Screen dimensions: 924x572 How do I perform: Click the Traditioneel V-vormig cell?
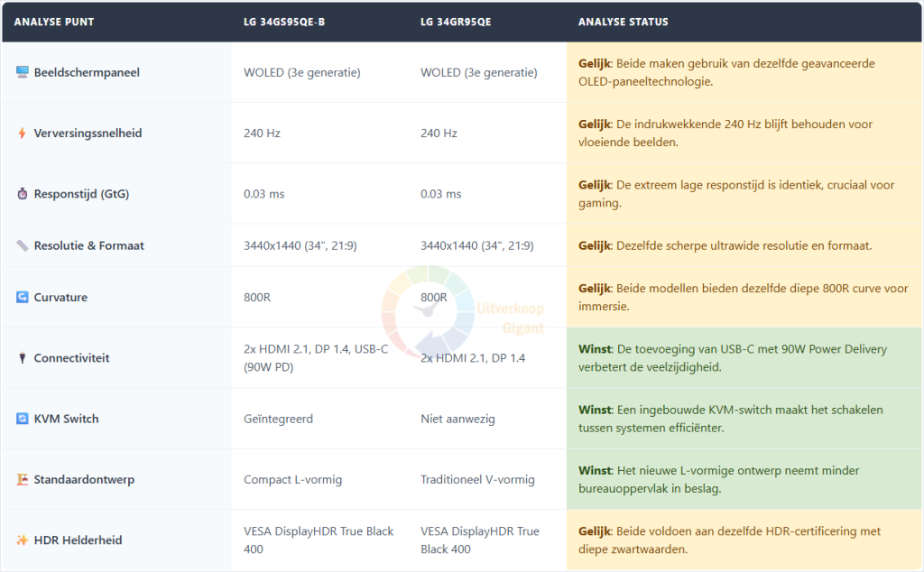pos(478,479)
